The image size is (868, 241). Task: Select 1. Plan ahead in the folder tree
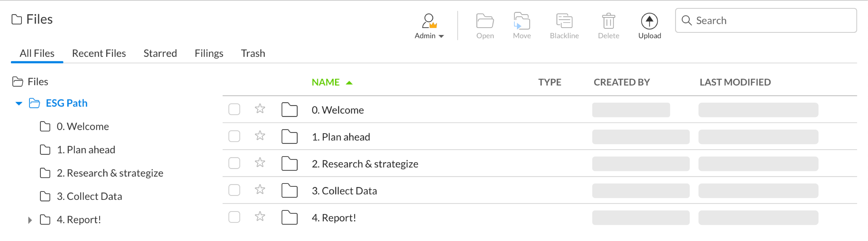click(x=86, y=150)
